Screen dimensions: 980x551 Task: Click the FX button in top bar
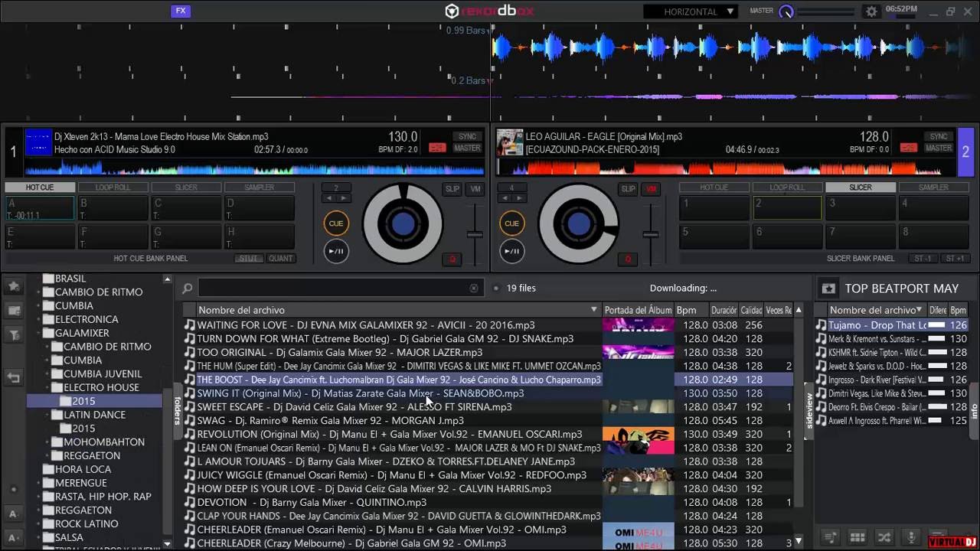point(181,11)
